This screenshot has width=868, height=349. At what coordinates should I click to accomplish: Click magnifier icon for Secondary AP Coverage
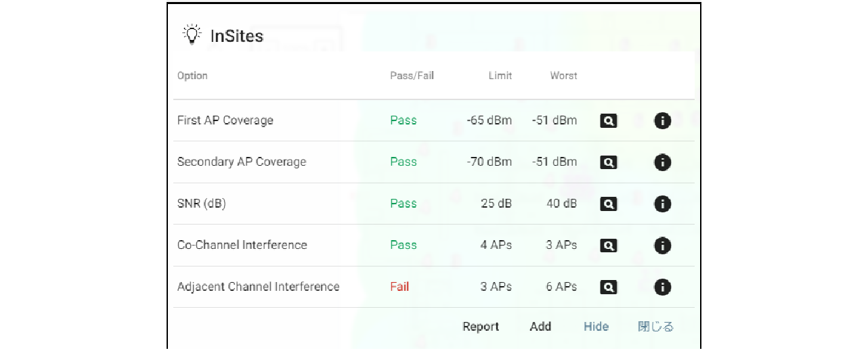click(x=609, y=162)
